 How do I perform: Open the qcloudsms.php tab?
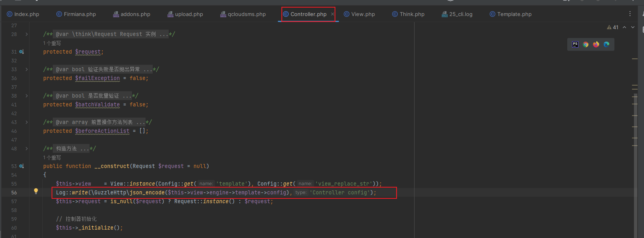click(x=243, y=14)
